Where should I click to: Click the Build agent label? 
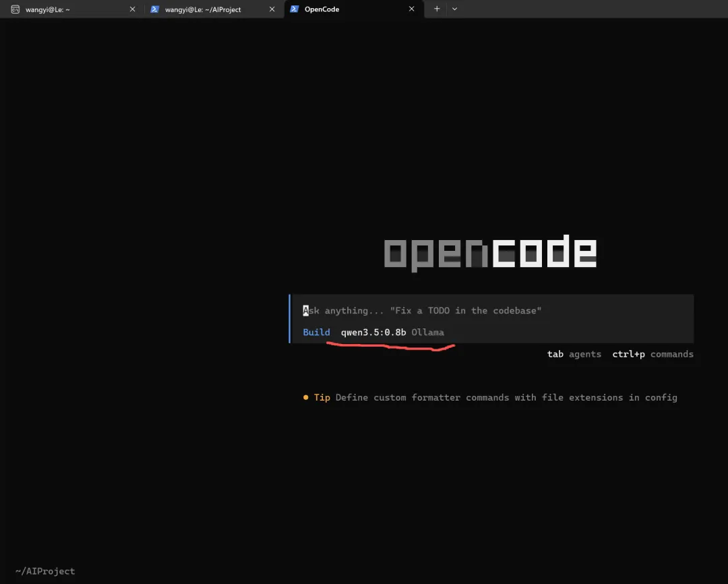click(316, 332)
